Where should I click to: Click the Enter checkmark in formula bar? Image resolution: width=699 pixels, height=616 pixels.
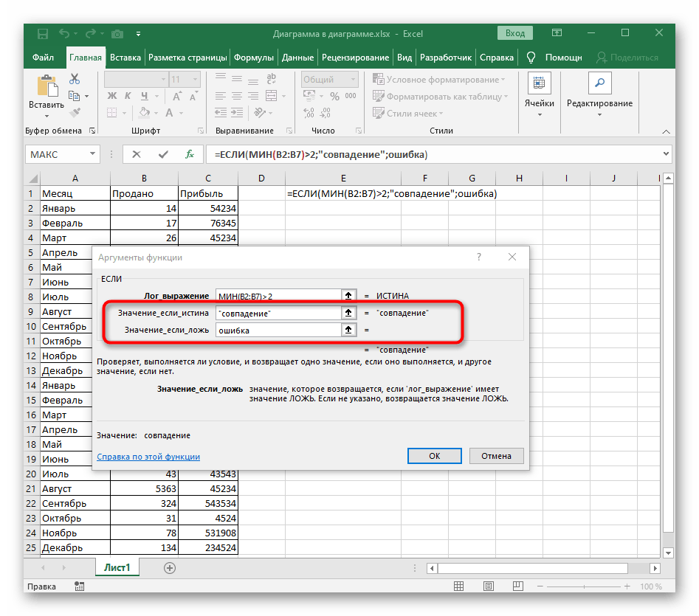point(163,154)
